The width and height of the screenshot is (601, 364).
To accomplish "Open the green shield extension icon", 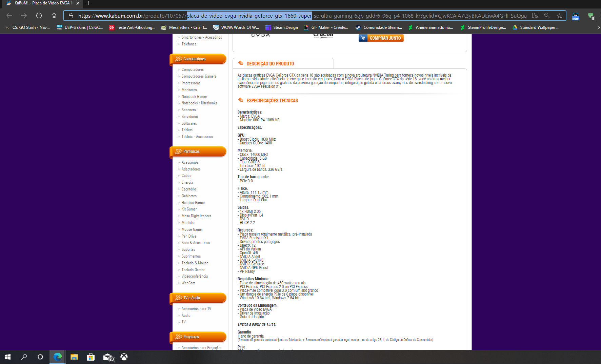I will tap(591, 16).
